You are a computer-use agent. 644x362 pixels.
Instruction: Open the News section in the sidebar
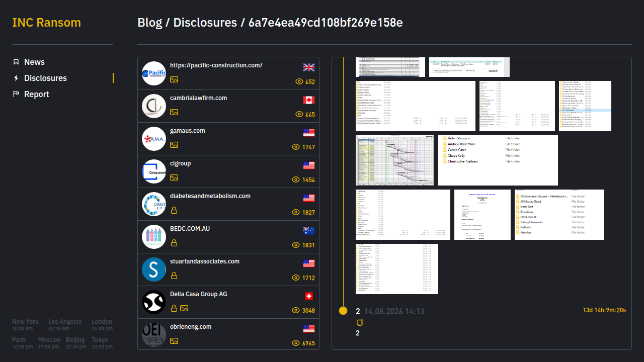tap(34, 62)
